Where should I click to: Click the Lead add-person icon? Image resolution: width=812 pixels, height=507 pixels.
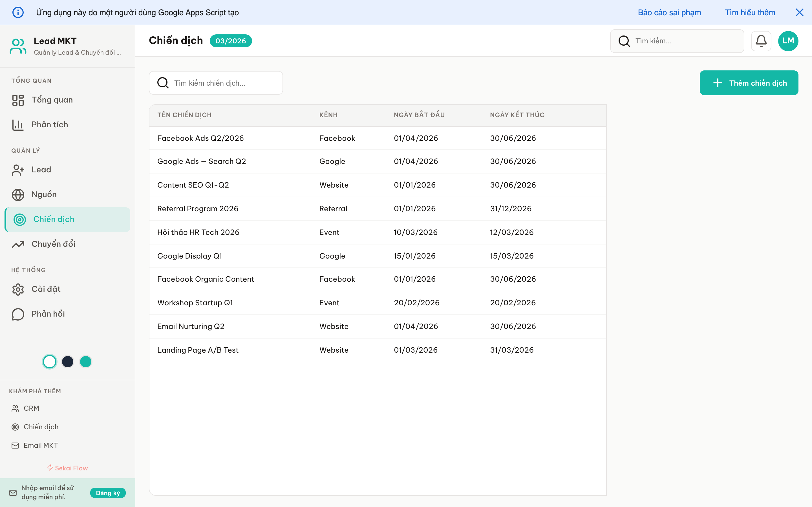click(x=18, y=170)
